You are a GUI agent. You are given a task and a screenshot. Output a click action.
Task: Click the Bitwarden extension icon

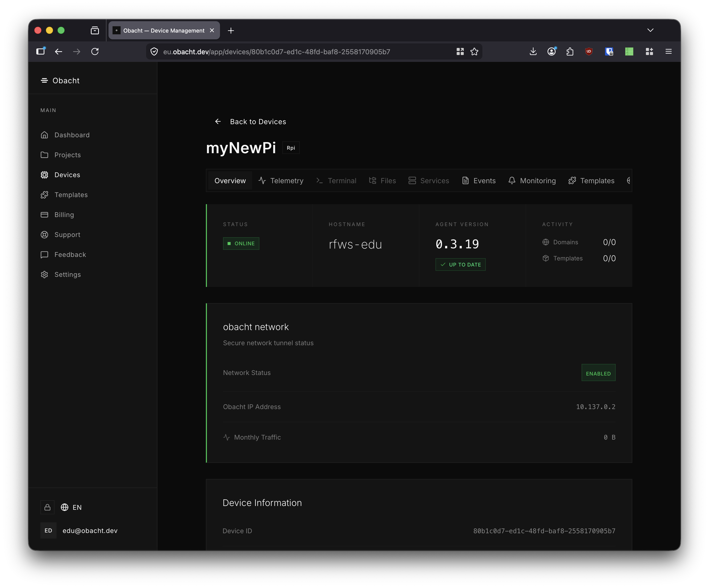coord(609,51)
